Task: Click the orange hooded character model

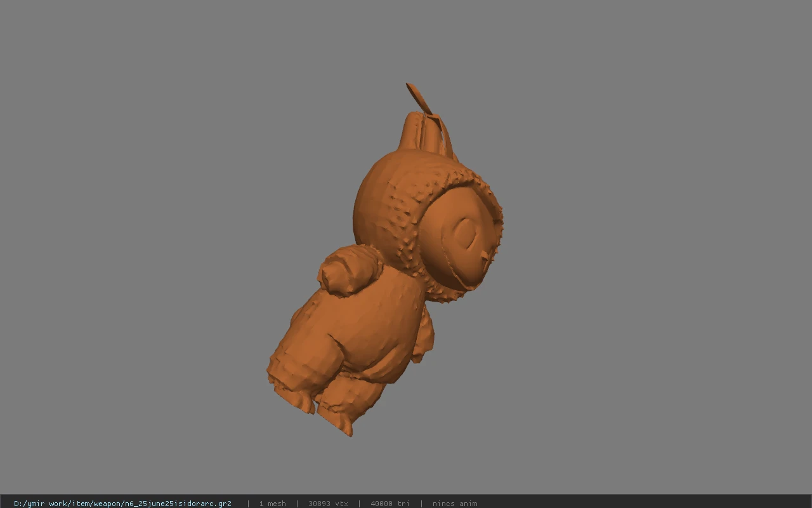Action: click(x=384, y=260)
